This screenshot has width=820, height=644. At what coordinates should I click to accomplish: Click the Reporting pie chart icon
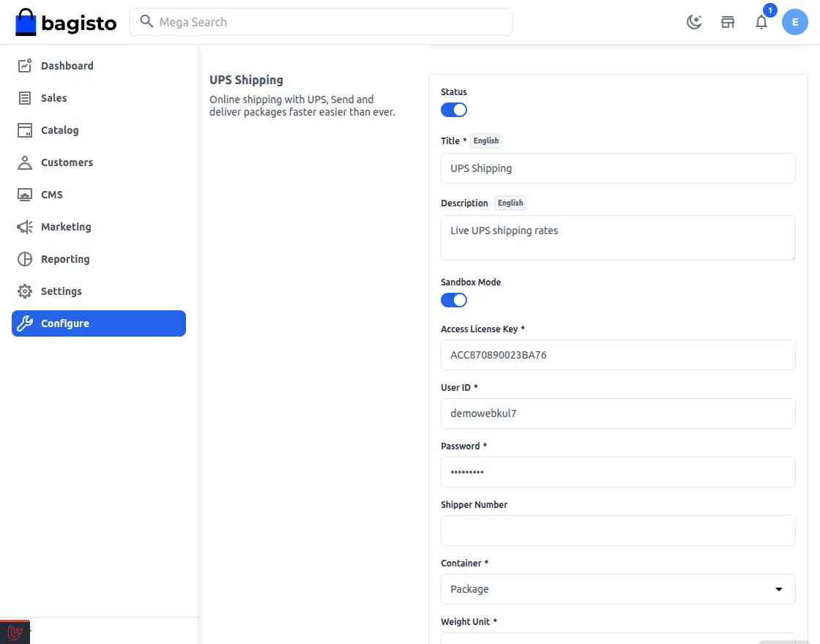tap(25, 259)
